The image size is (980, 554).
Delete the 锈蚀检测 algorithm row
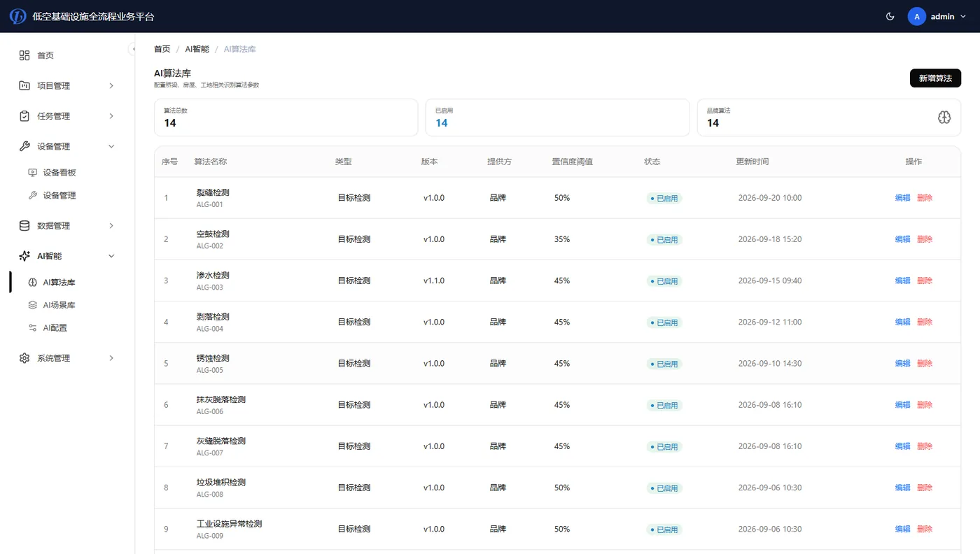click(x=925, y=364)
